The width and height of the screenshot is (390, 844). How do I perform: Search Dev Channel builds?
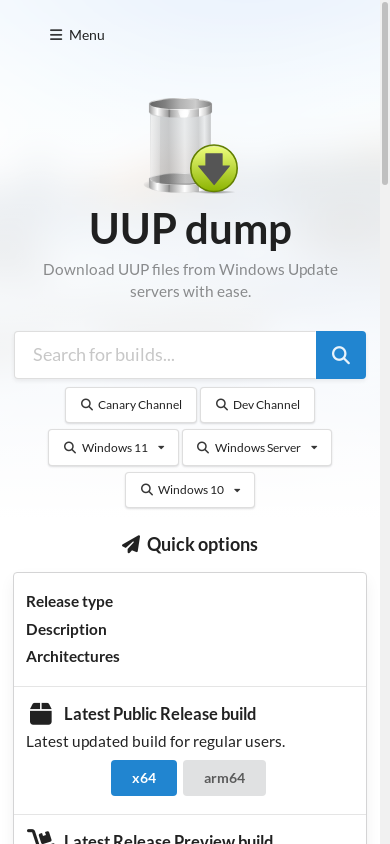(257, 405)
